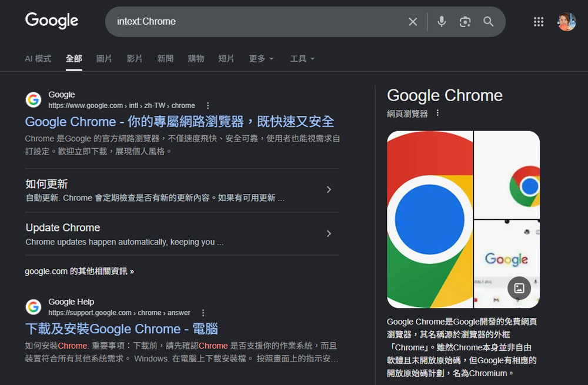Image resolution: width=588 pixels, height=385 pixels.
Task: Expand the Update Chrome sitelink chevron
Action: pos(329,233)
